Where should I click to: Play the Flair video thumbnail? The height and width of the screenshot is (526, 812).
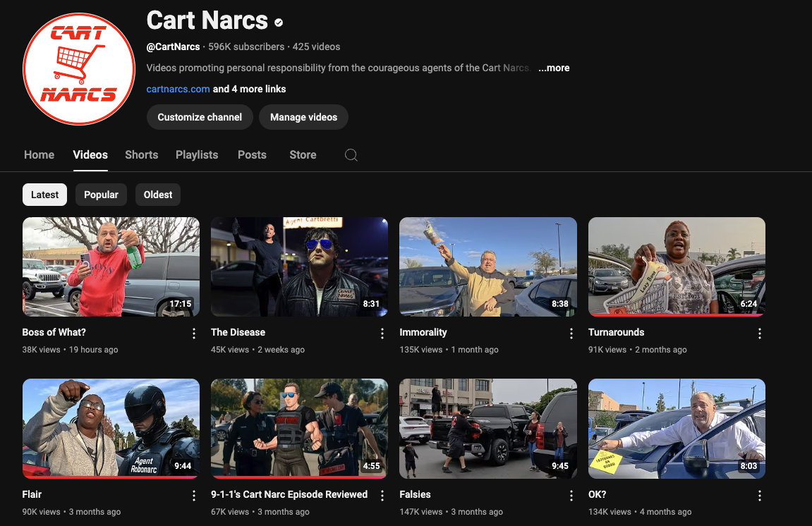click(x=111, y=429)
